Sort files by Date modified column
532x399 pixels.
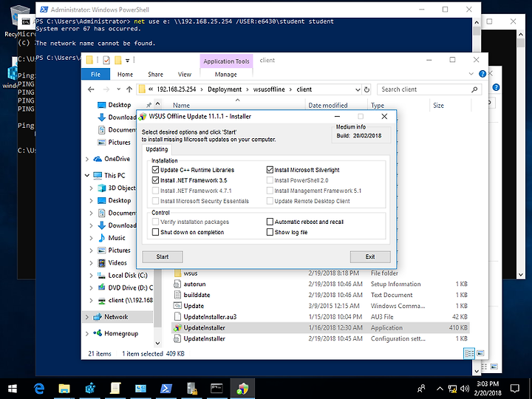coord(328,106)
